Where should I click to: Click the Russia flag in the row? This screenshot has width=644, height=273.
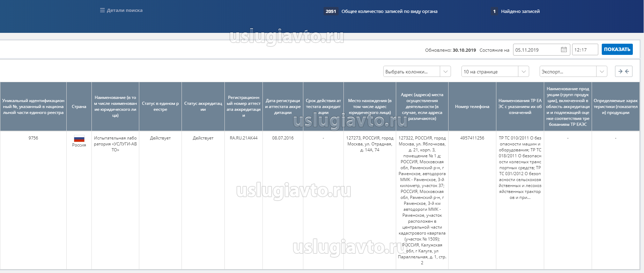click(x=79, y=138)
